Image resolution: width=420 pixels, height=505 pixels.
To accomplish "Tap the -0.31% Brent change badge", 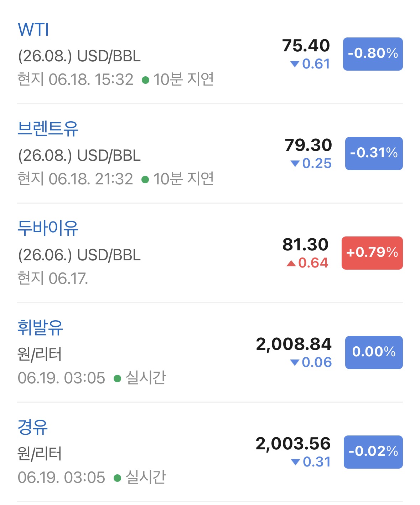I will (374, 153).
